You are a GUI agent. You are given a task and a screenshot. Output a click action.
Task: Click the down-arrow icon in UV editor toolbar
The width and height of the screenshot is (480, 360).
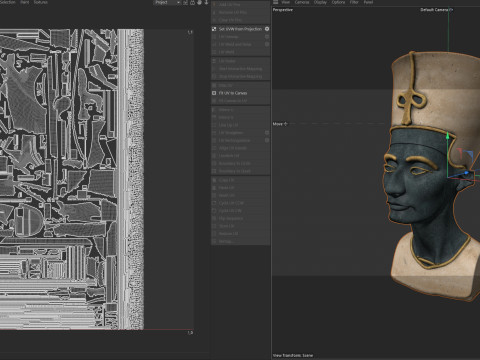coord(206,2)
